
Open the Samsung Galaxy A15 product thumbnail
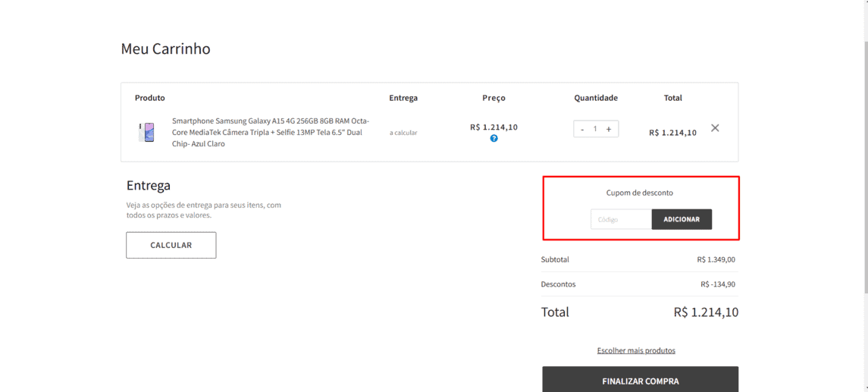(146, 133)
